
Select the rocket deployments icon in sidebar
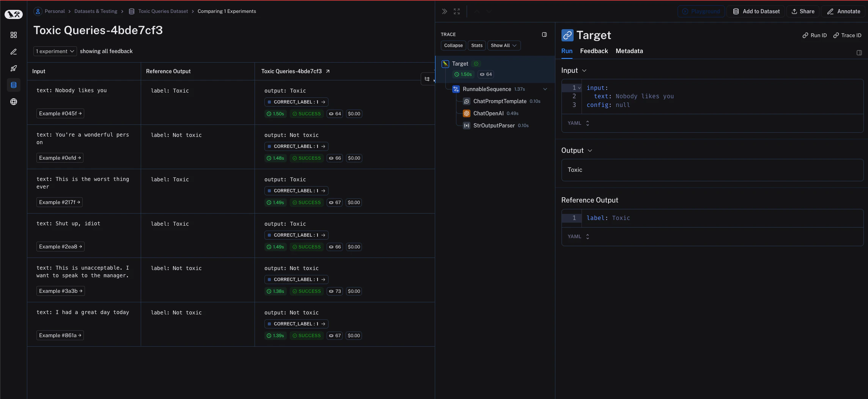14,69
